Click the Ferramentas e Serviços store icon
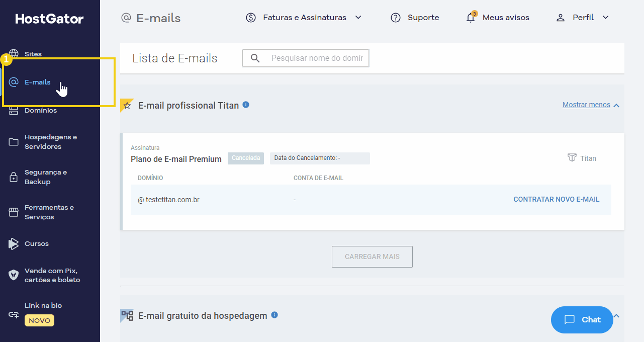The height and width of the screenshot is (342, 644). (14, 212)
